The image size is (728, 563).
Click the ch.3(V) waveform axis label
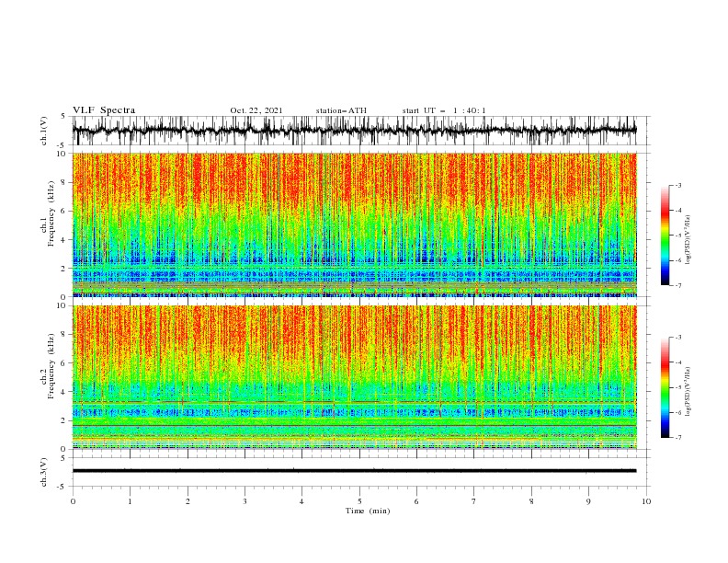(x=44, y=472)
